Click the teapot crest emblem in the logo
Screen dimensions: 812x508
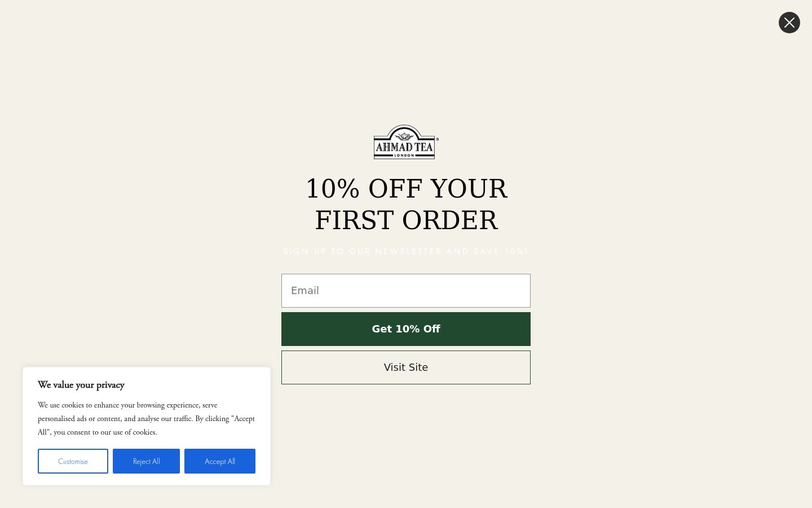[404, 135]
